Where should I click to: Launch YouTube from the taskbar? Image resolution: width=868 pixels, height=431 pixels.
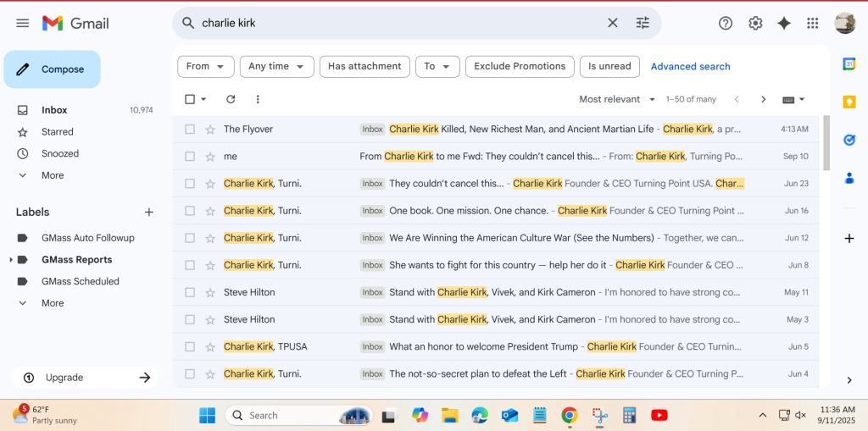coord(659,415)
